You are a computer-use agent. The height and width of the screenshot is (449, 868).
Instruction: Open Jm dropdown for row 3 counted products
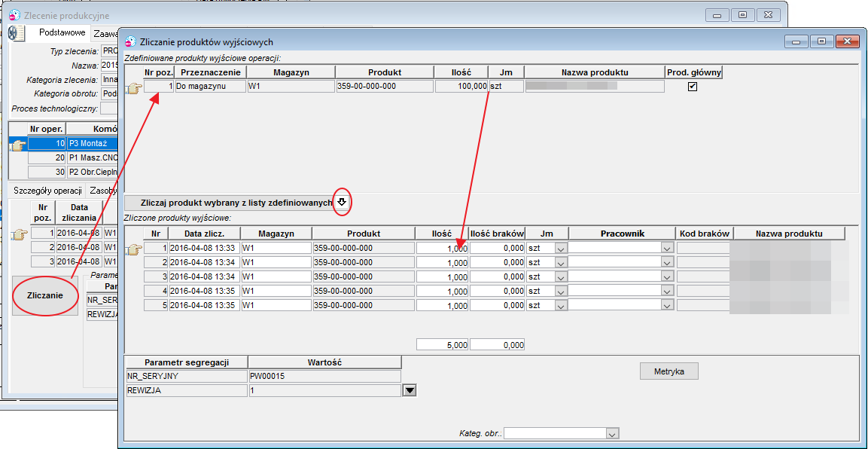(561, 276)
